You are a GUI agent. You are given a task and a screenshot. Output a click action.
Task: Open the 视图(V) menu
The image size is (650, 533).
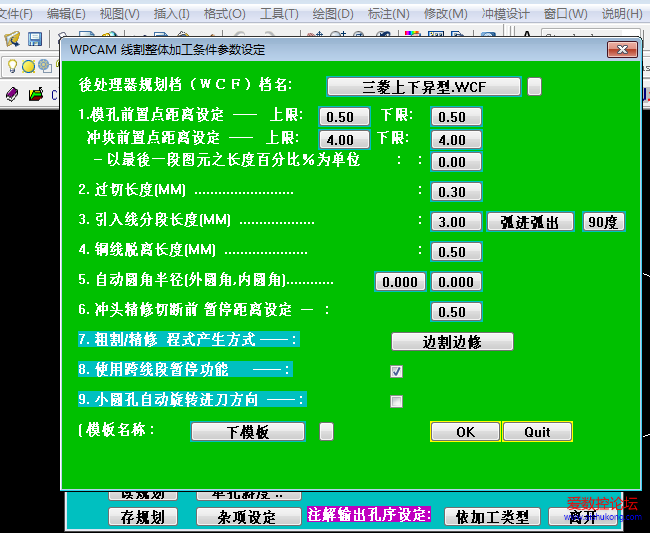click(120, 14)
